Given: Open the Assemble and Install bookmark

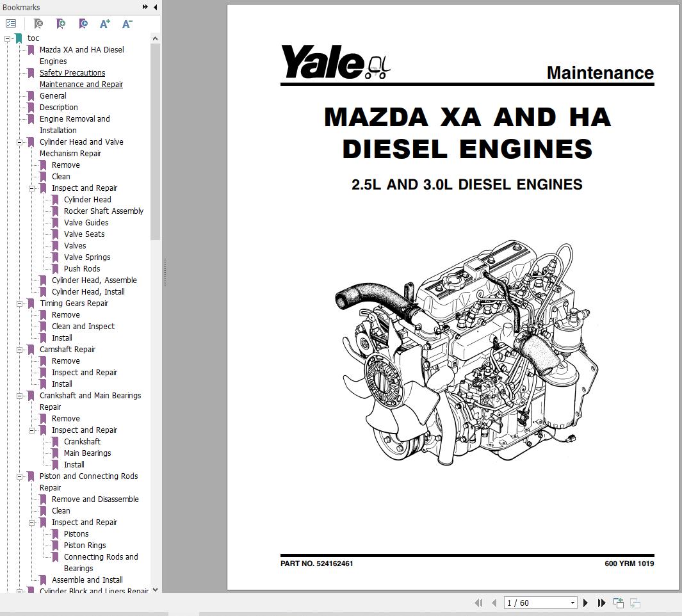Looking at the screenshot, I should [87, 580].
